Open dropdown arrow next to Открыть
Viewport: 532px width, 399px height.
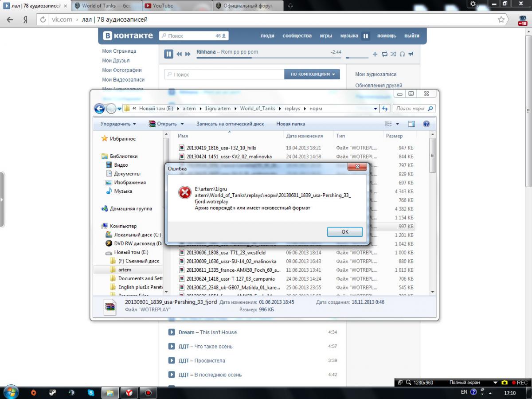click(182, 124)
